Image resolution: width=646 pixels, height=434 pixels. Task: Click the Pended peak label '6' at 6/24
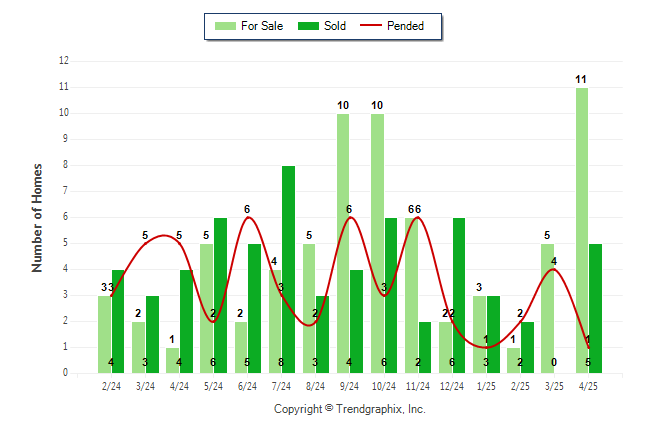point(247,209)
